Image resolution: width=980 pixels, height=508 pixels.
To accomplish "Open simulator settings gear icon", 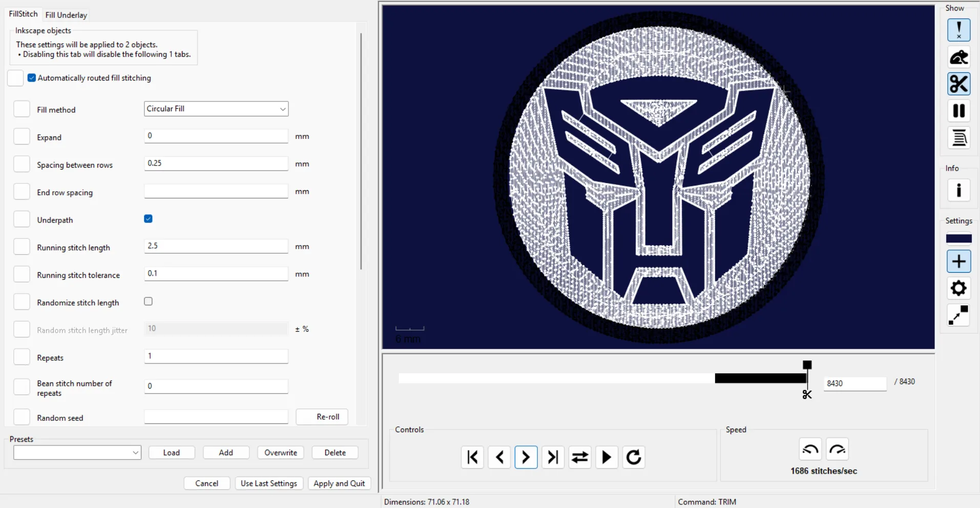I will coord(958,288).
